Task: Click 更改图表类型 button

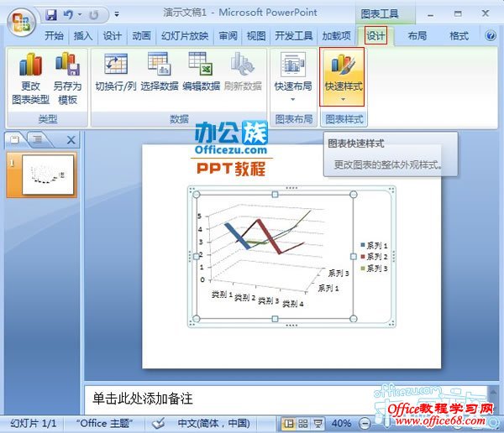Action: (x=30, y=78)
